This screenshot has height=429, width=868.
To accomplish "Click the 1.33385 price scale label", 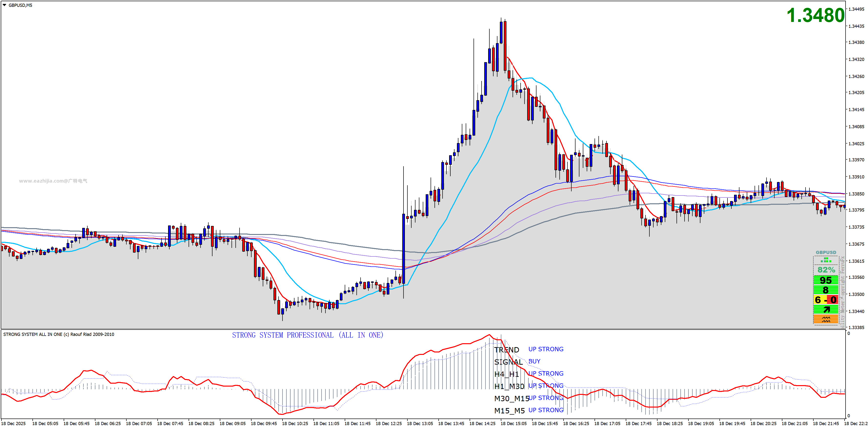I will pyautogui.click(x=856, y=327).
